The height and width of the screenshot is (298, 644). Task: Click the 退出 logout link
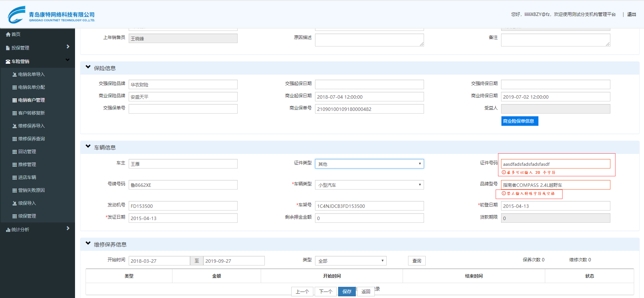click(x=631, y=14)
